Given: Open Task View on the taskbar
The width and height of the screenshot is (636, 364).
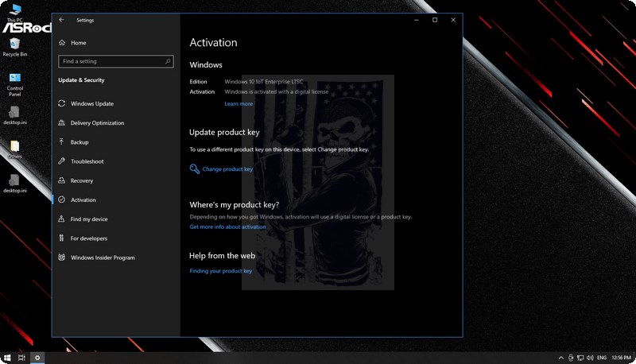Looking at the screenshot, I should 22,358.
